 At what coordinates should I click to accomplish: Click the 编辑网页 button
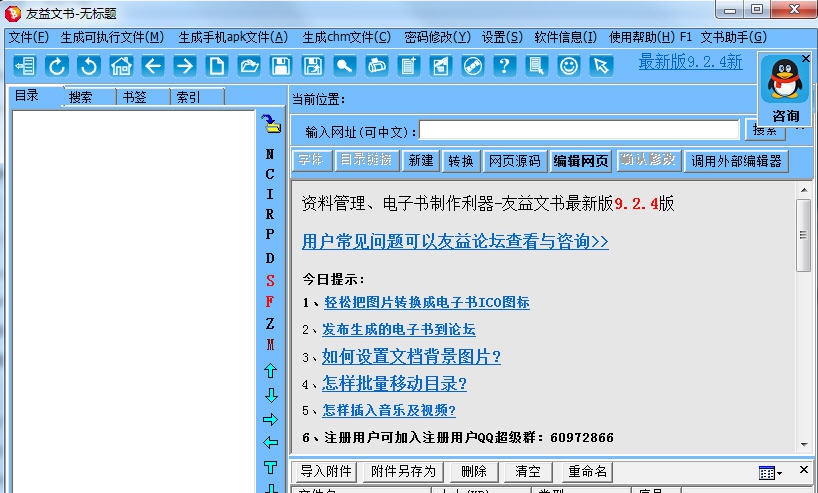coord(581,161)
